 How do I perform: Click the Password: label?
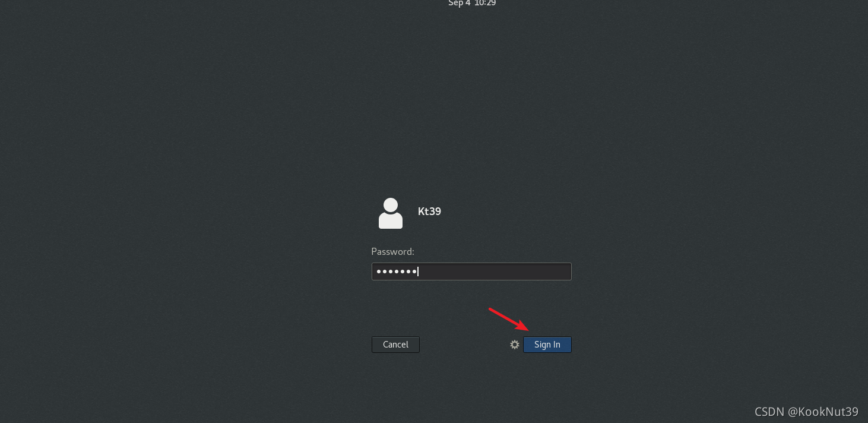[x=392, y=252]
